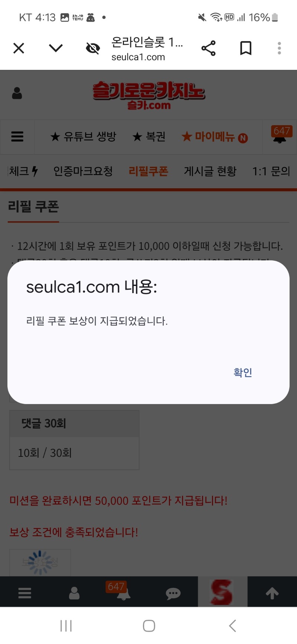Select the ★ 유튜브 생방 menu item
The image size is (297, 644).
click(84, 137)
